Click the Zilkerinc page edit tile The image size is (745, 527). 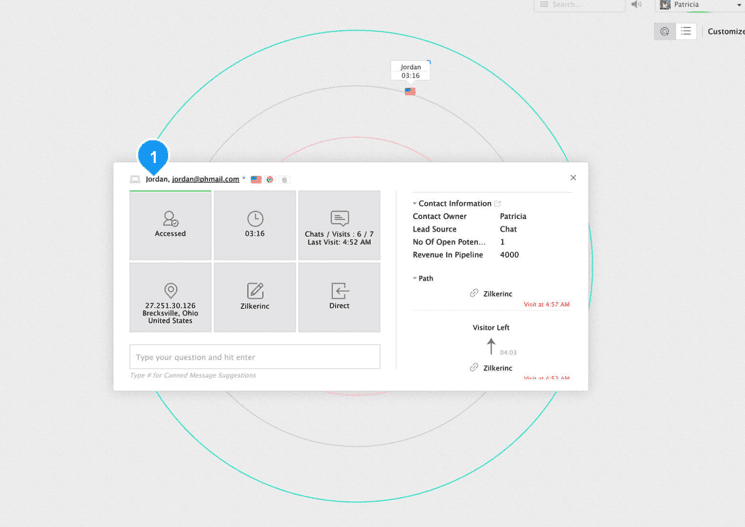click(255, 298)
